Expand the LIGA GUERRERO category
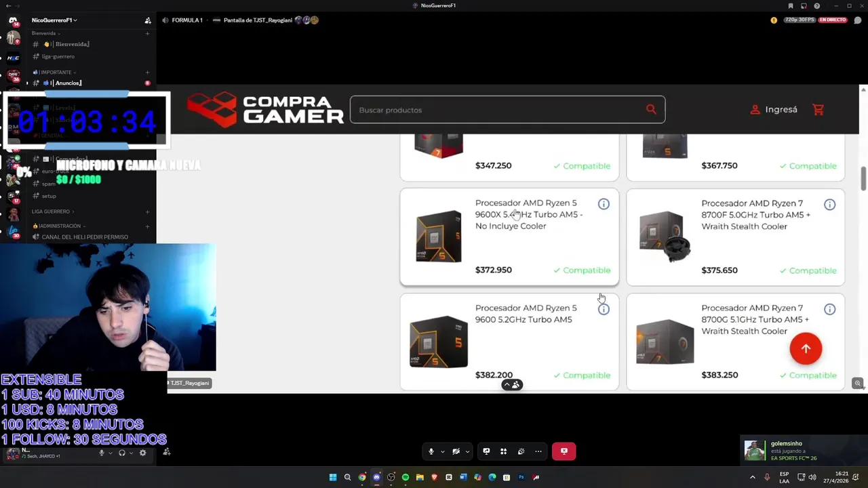 [x=53, y=211]
